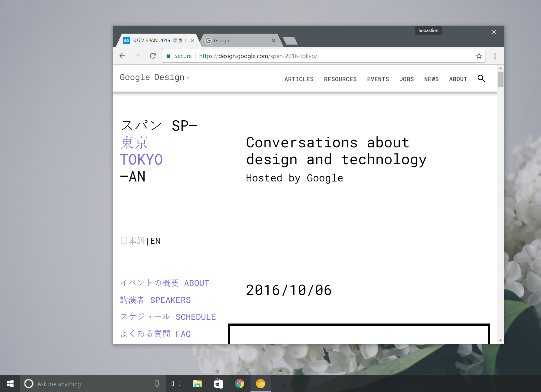
Task: Open a new tab with the new-tab button
Action: (290, 41)
